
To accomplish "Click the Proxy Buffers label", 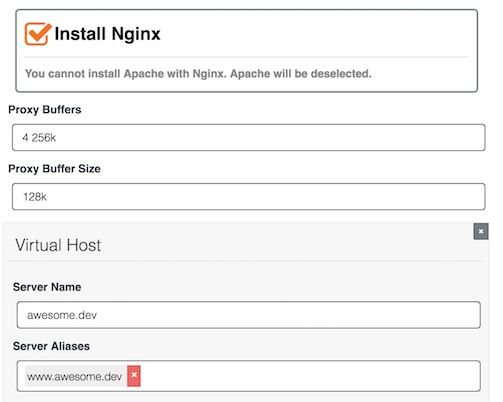I will [x=45, y=110].
